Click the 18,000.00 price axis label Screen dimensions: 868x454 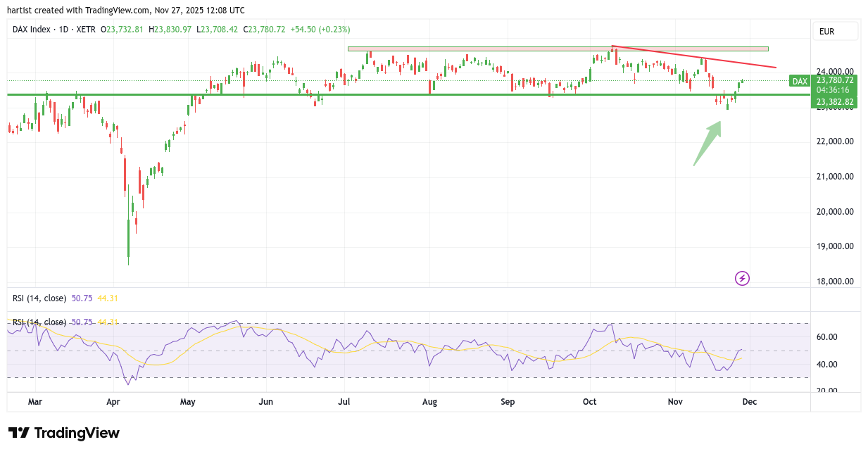coord(834,282)
